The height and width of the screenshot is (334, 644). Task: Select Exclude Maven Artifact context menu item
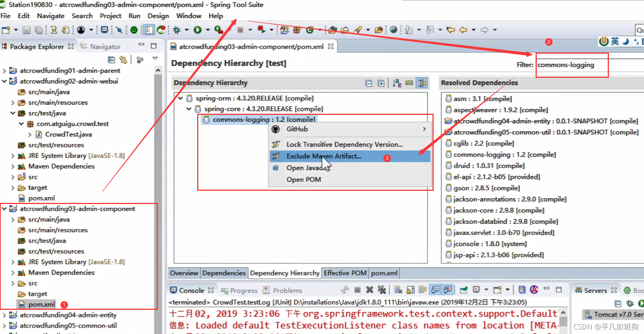click(x=350, y=156)
